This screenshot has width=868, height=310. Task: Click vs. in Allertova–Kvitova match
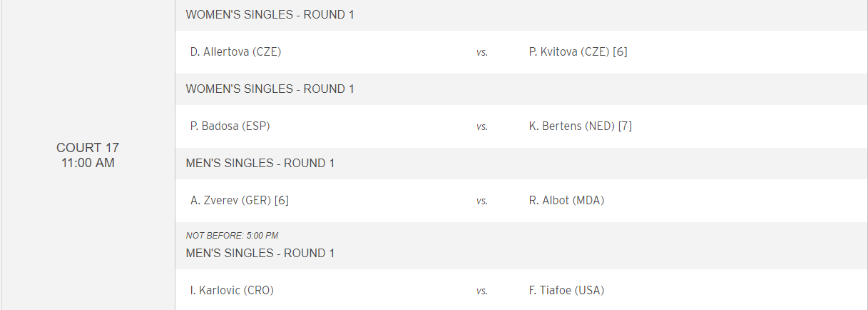482,52
